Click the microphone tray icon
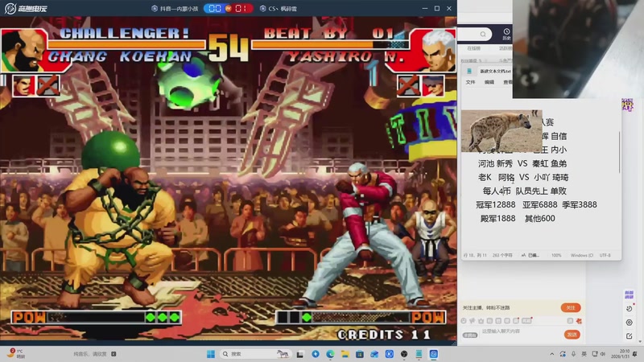This screenshot has width=644, height=362. point(573,354)
